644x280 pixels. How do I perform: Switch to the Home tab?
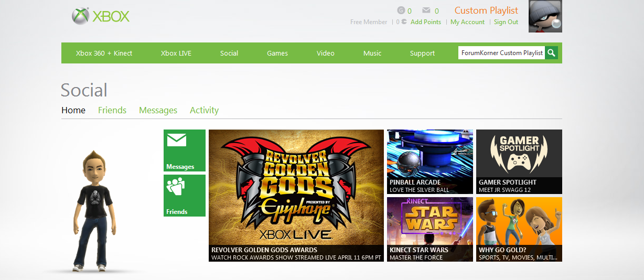point(73,110)
